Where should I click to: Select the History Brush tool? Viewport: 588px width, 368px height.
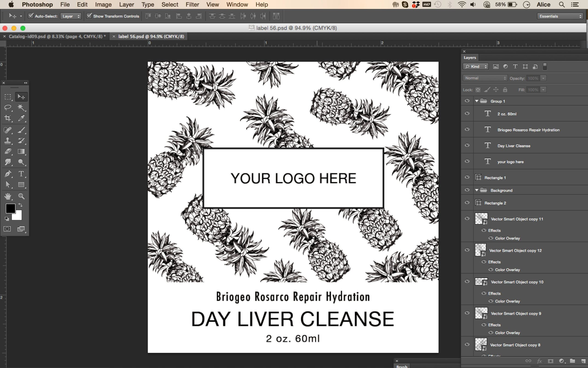pos(21,141)
